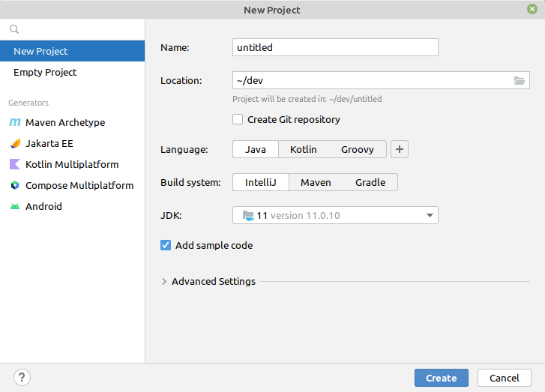Open the folder browse icon in Location
The image size is (545, 392).
(x=520, y=81)
